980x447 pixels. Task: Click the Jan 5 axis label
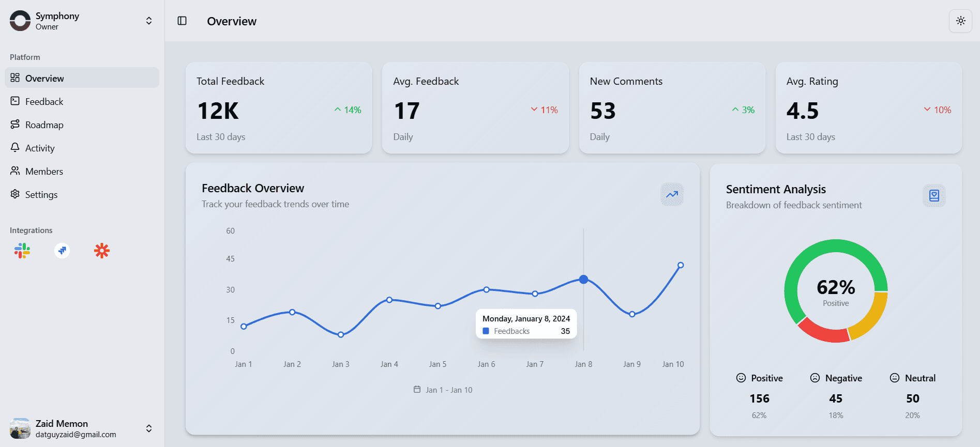(438, 364)
